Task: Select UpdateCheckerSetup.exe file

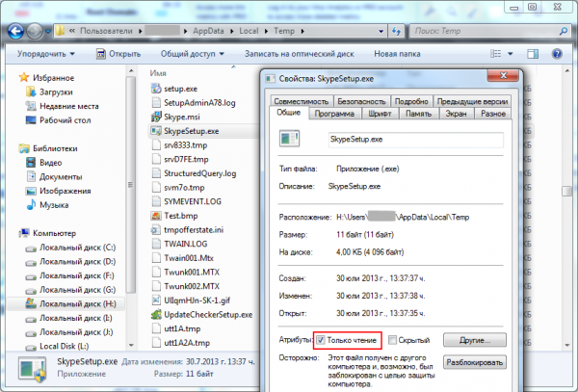Action: 208,314
